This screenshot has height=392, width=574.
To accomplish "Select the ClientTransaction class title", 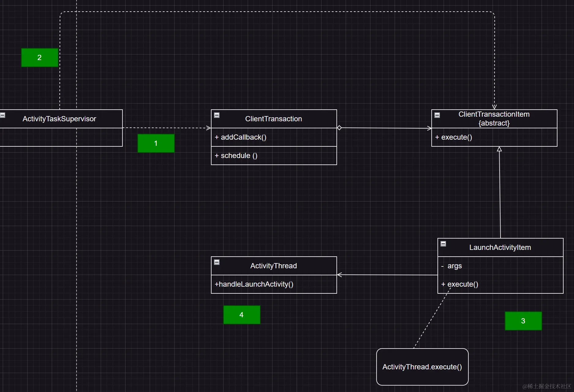I will click(274, 119).
